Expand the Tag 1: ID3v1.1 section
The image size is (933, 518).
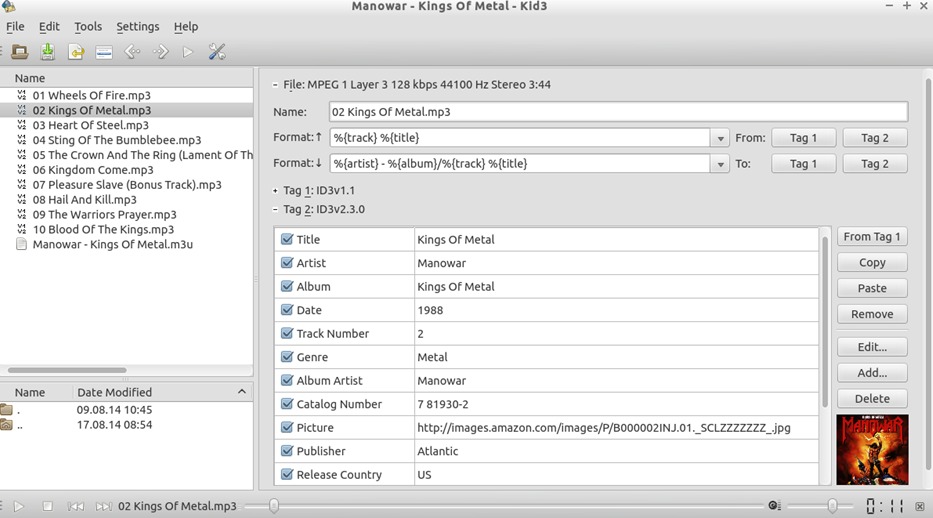tap(275, 191)
